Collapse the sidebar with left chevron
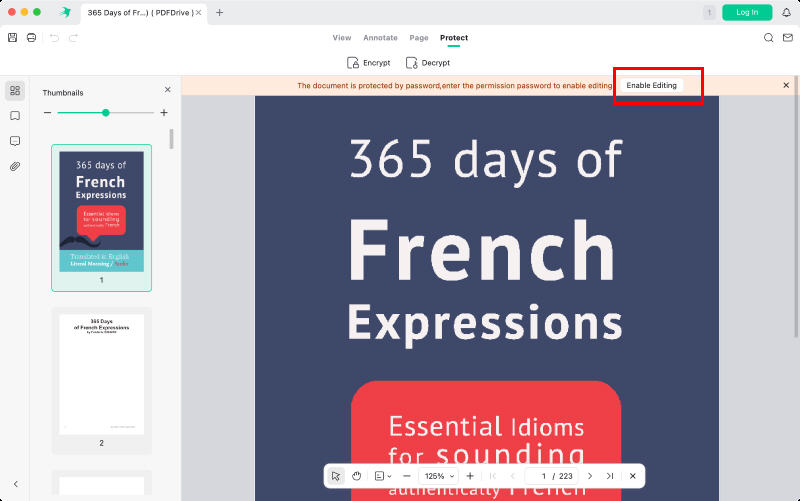 coord(16,484)
